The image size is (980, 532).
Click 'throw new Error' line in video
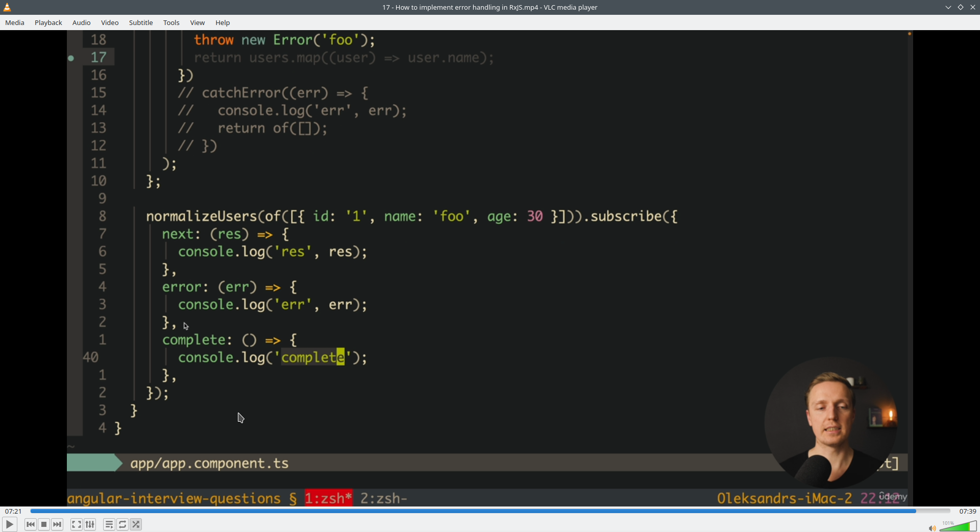pos(284,40)
